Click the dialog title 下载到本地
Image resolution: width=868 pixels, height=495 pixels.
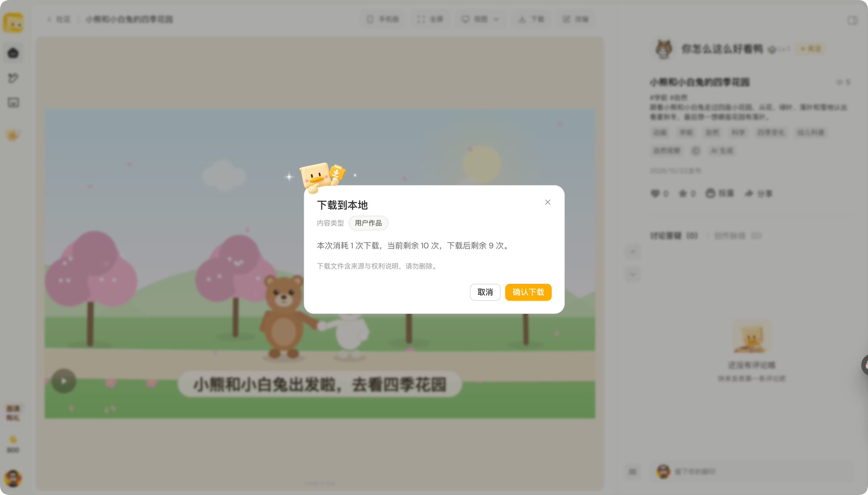click(342, 205)
